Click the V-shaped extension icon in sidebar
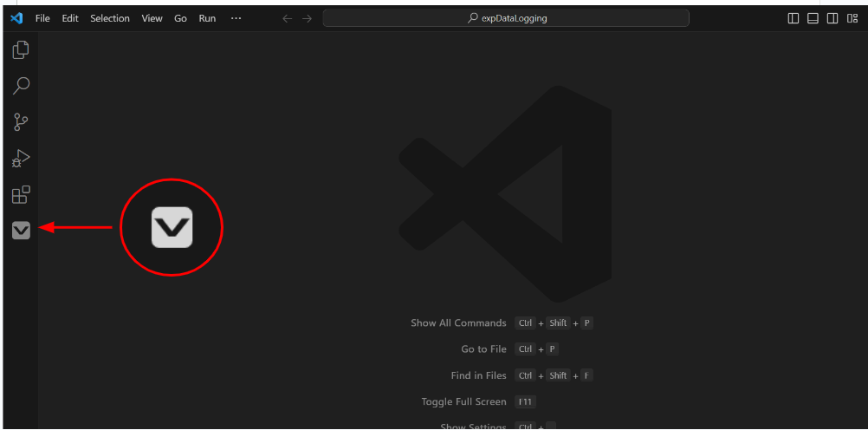The height and width of the screenshot is (430, 868). pos(21,230)
